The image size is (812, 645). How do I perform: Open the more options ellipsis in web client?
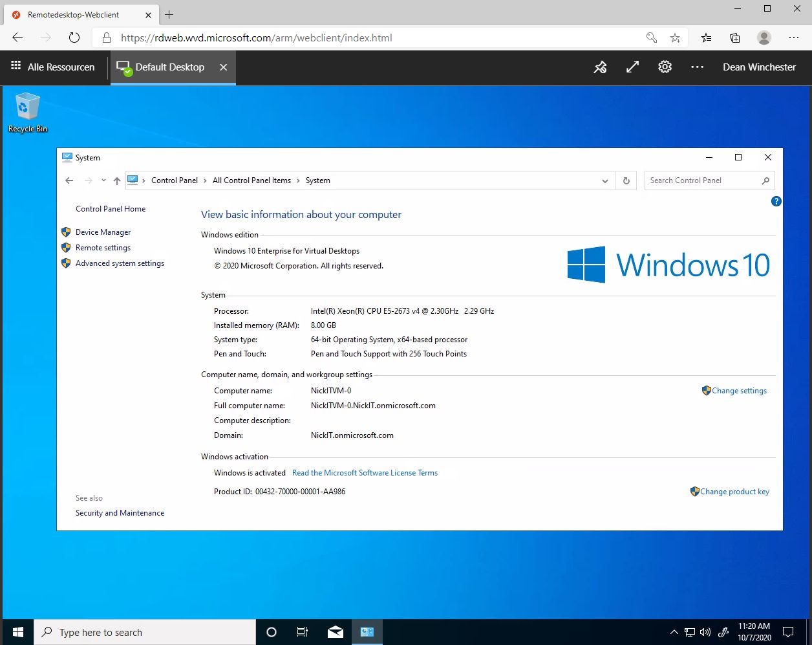(697, 67)
